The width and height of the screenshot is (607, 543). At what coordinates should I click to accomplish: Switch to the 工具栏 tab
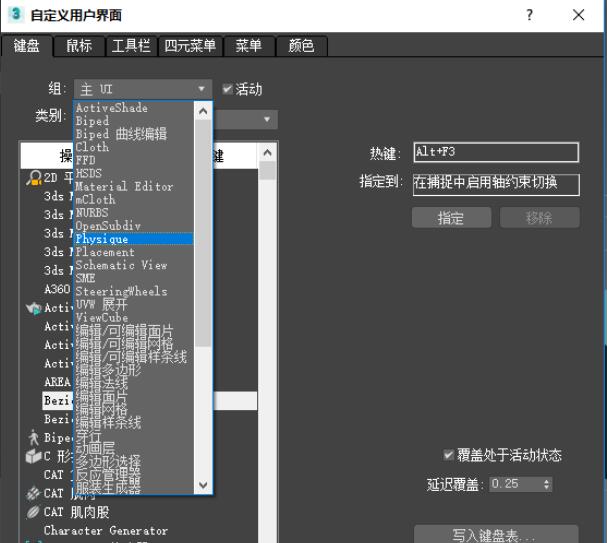[131, 46]
